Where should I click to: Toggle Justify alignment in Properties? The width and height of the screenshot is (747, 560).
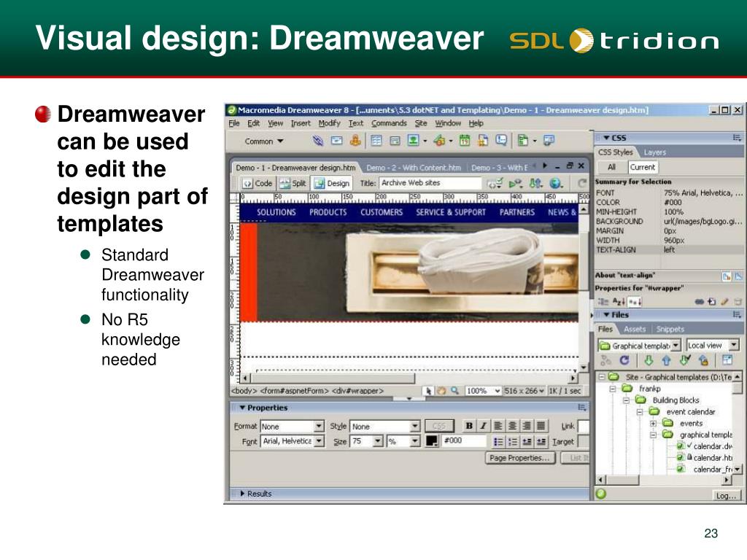(541, 426)
